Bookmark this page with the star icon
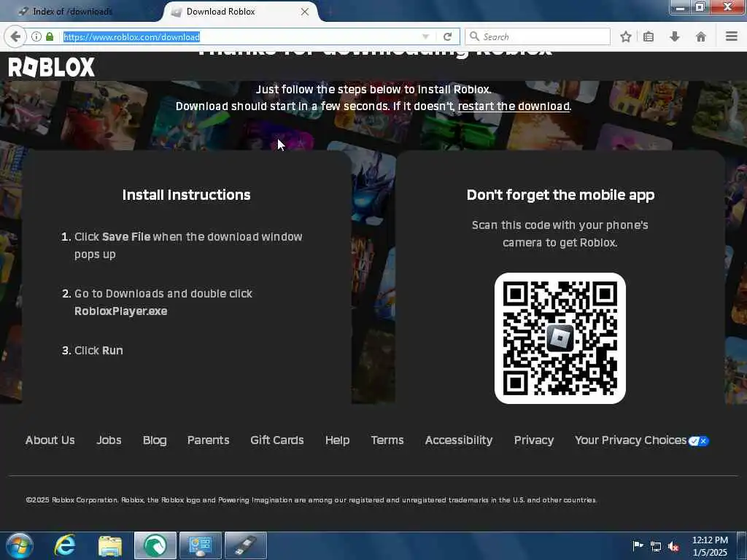747x560 pixels. tap(626, 36)
